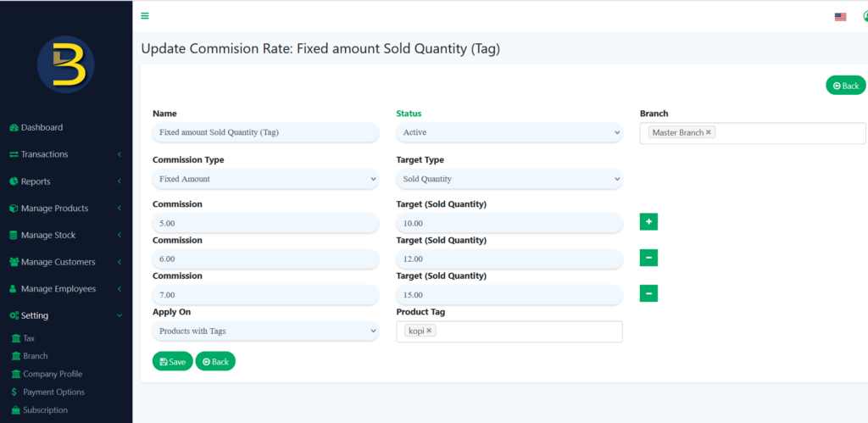Open the user profile icon
This screenshot has width=868, height=423.
pos(865,16)
